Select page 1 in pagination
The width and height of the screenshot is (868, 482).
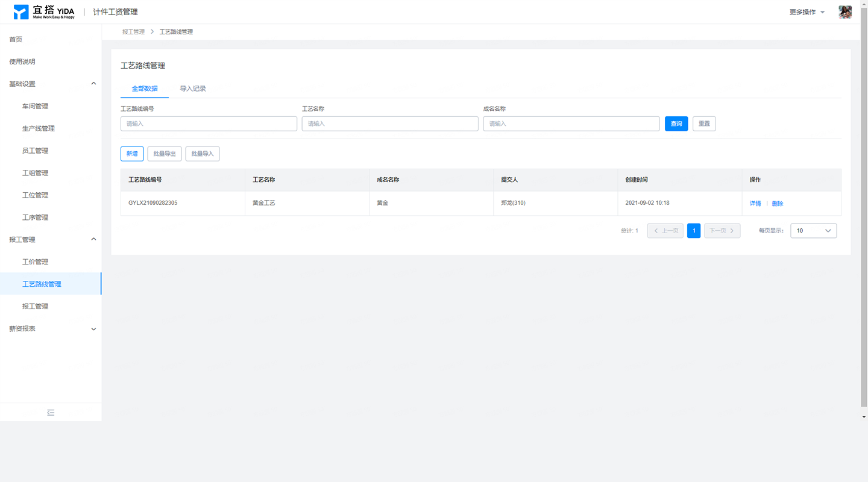tap(694, 231)
